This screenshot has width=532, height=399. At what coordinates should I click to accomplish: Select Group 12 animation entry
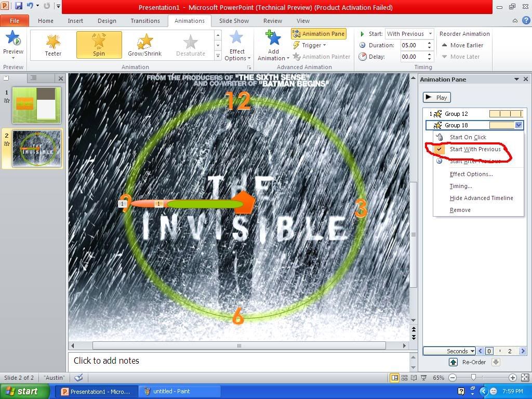[474, 114]
